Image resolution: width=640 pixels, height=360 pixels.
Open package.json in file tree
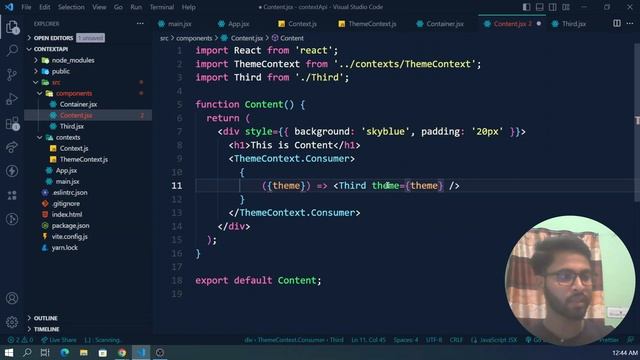tap(70, 225)
